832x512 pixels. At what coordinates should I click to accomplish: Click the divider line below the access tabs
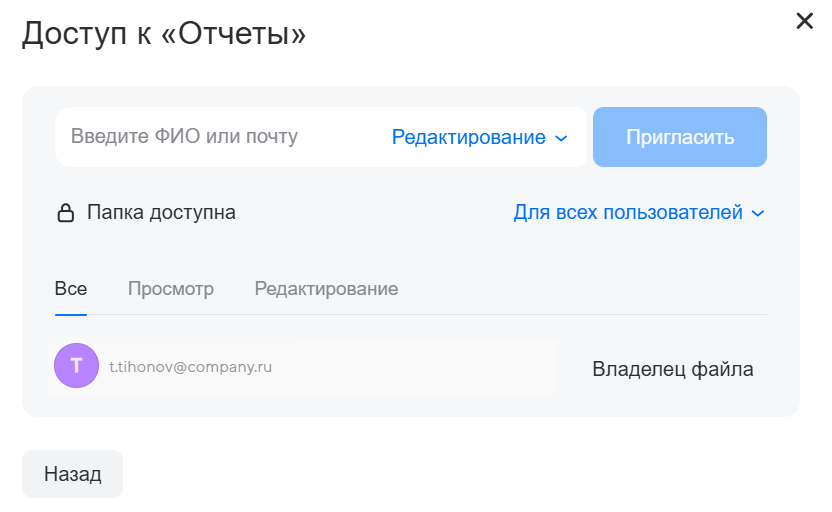(x=450, y=314)
